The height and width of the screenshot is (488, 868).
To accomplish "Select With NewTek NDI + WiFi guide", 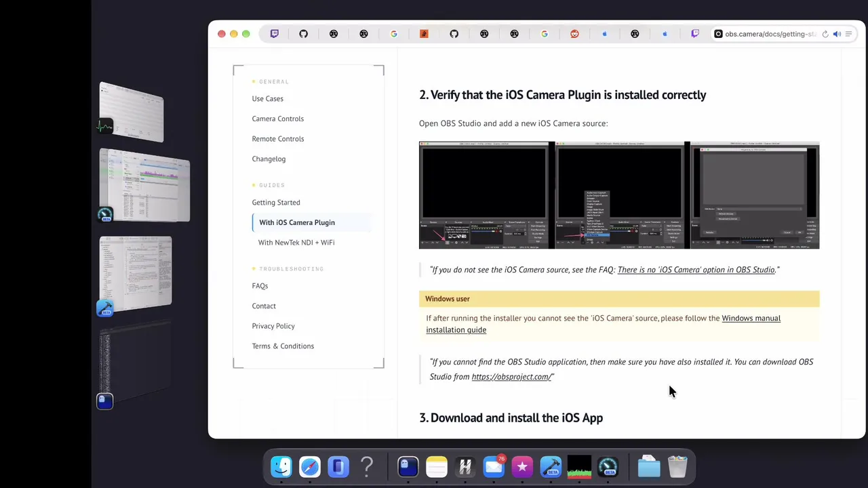I will pos(296,243).
